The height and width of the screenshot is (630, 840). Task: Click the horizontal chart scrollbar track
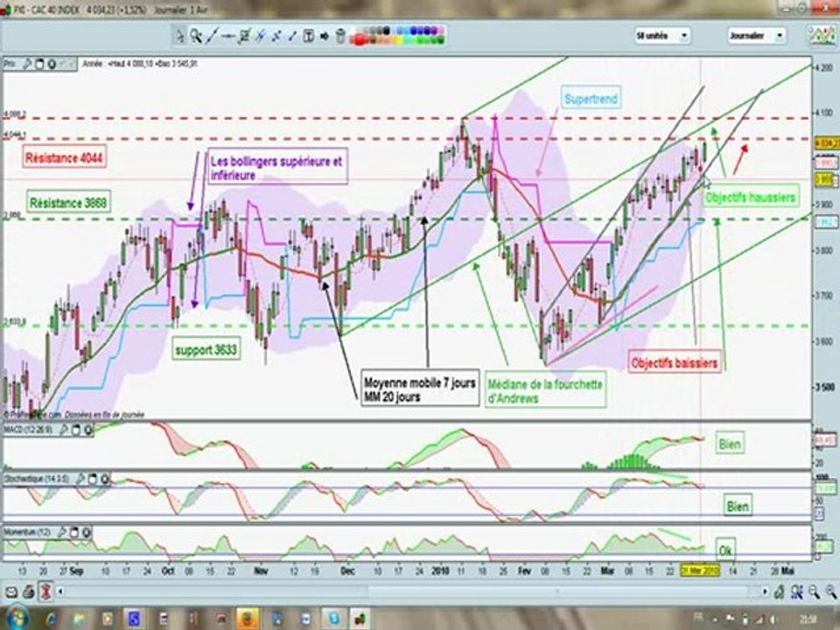pyautogui.click(x=412, y=592)
